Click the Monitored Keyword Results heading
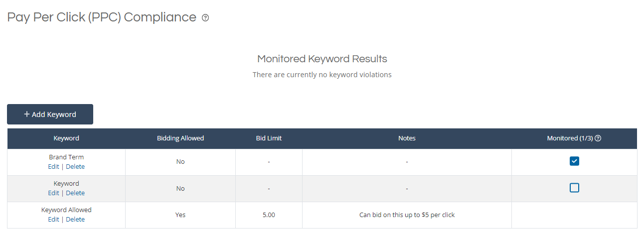This screenshot has height=237, width=644. point(322,59)
